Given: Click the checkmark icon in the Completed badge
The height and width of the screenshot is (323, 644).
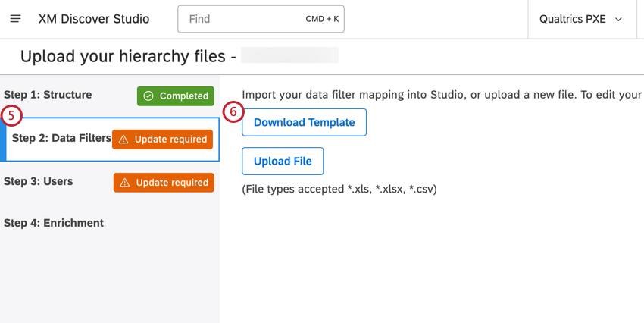Looking at the screenshot, I should tap(148, 96).
